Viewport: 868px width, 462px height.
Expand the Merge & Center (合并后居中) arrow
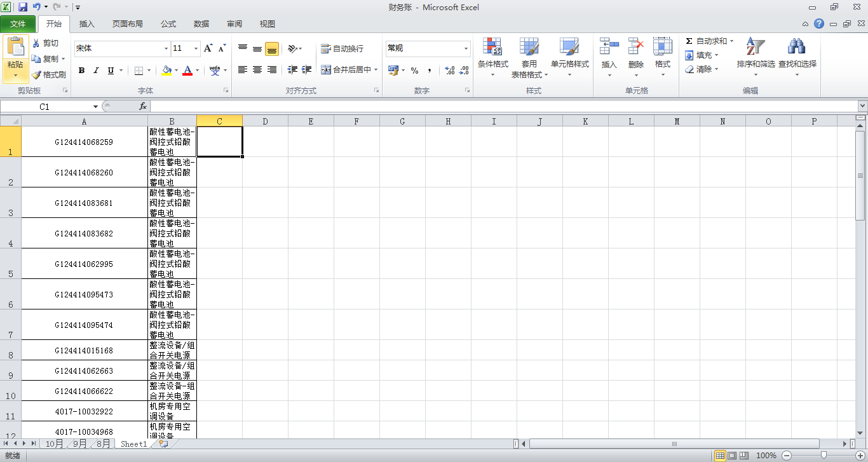376,70
